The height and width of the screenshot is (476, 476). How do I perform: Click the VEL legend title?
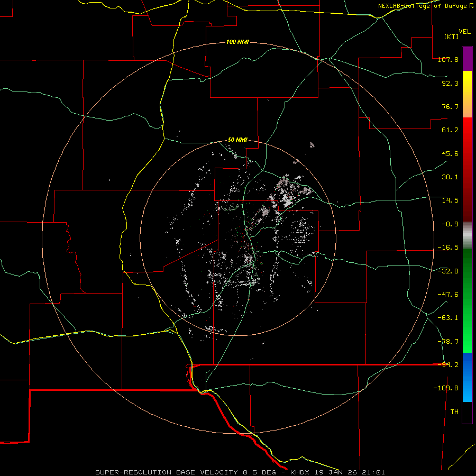point(464,32)
